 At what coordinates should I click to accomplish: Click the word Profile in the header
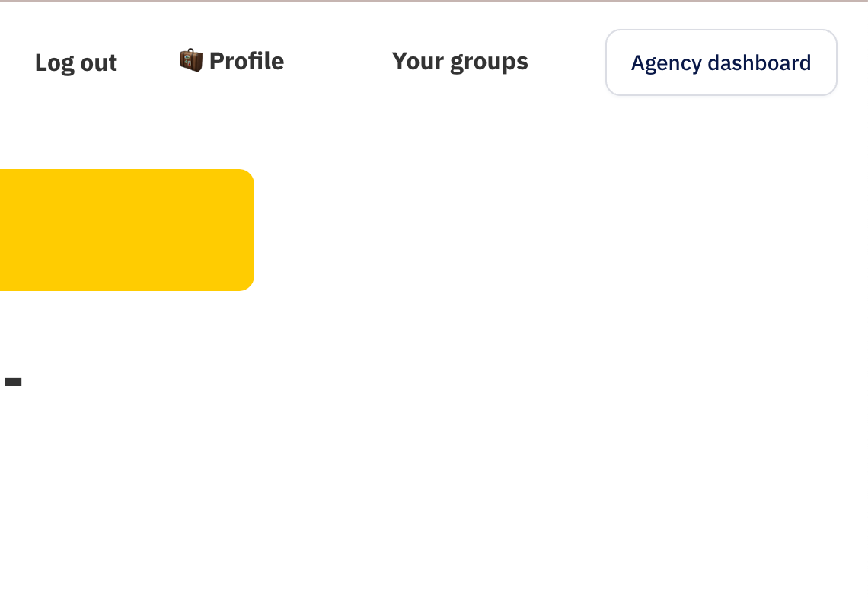coord(246,61)
